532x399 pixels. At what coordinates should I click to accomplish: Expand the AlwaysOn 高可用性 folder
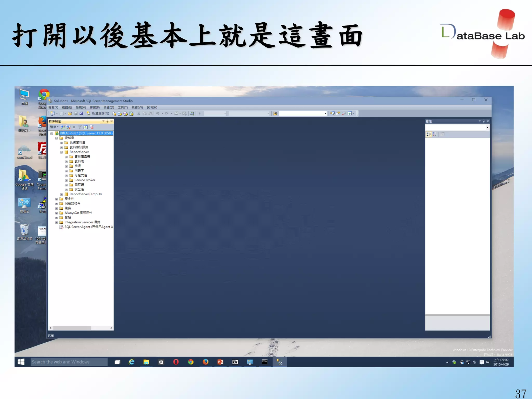pyautogui.click(x=57, y=213)
